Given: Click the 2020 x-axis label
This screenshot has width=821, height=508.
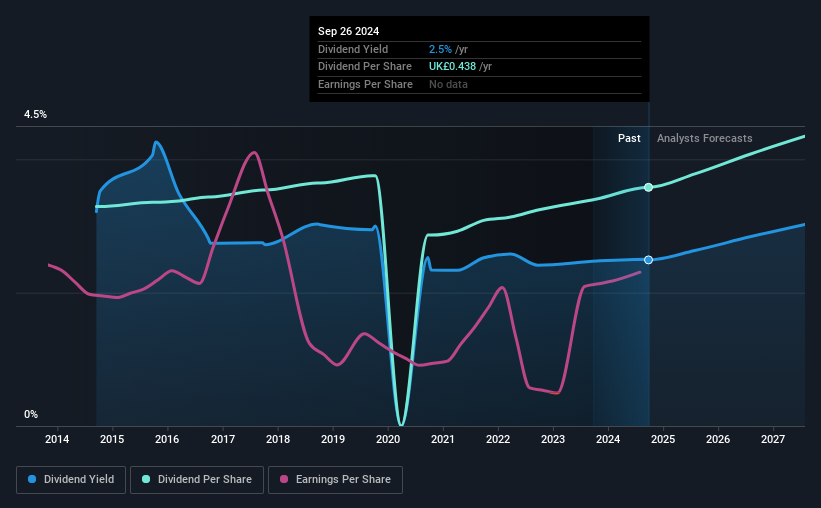Looking at the screenshot, I should point(388,439).
